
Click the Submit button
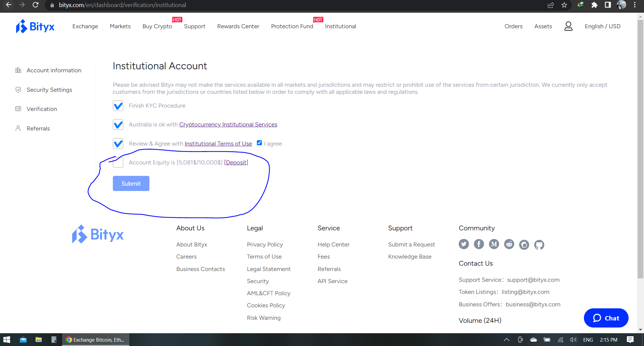point(131,183)
